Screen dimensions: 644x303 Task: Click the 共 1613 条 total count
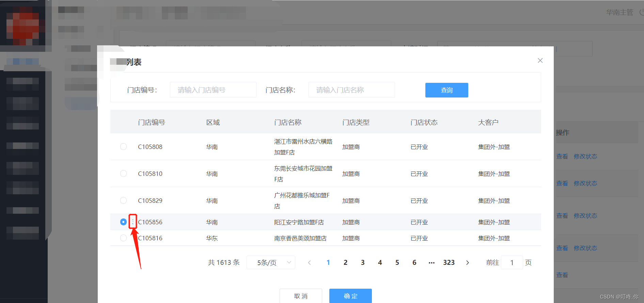coord(224,262)
